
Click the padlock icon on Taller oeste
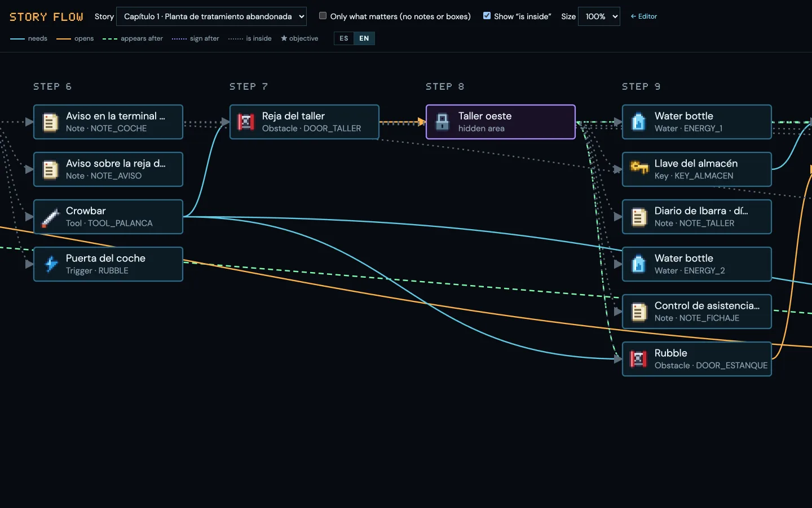point(443,122)
